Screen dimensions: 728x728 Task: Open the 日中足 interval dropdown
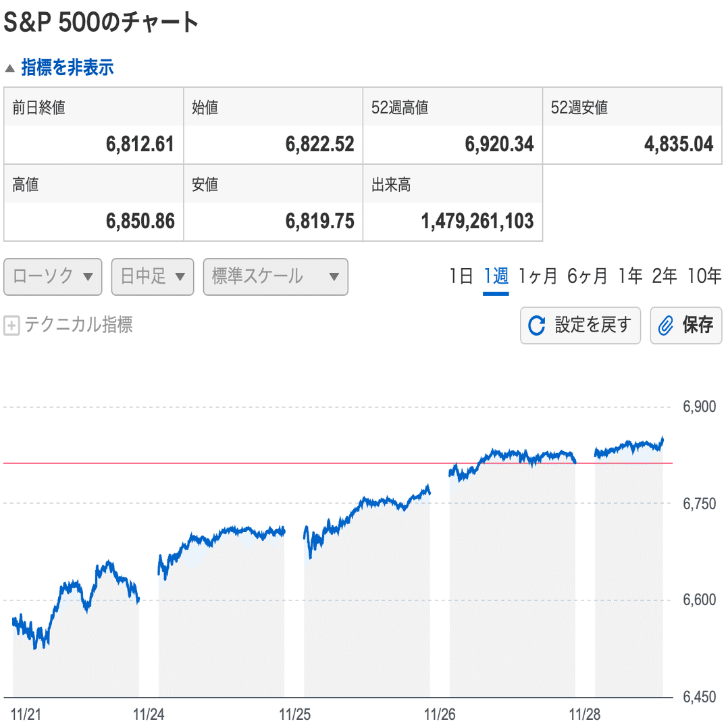pyautogui.click(x=152, y=277)
